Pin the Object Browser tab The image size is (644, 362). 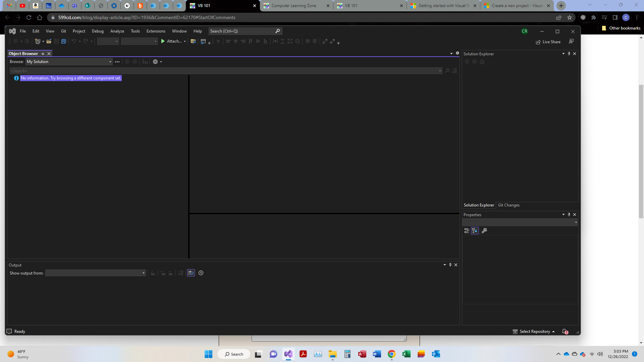point(43,54)
